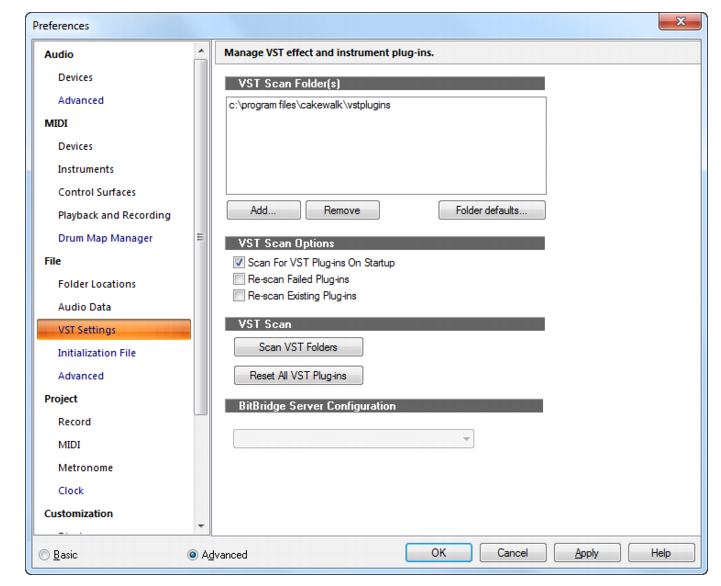Select Folder Locations under File

(x=97, y=284)
